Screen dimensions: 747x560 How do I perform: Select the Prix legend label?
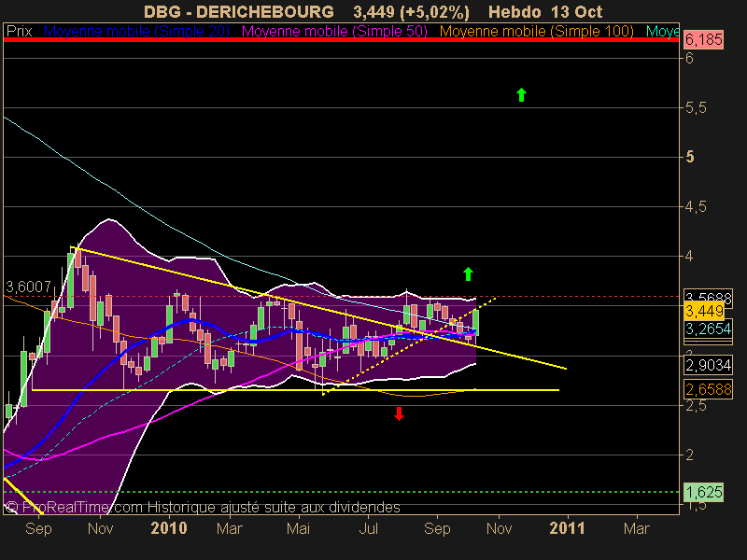19,32
